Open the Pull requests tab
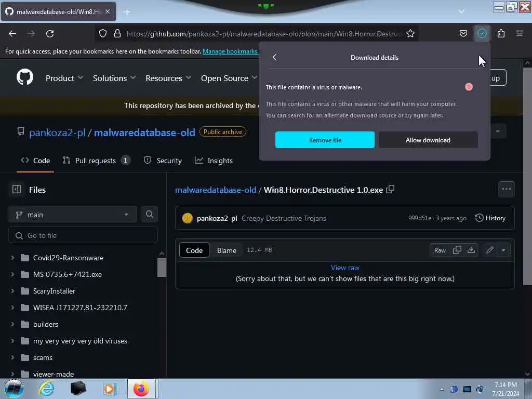532x399 pixels. click(x=96, y=161)
